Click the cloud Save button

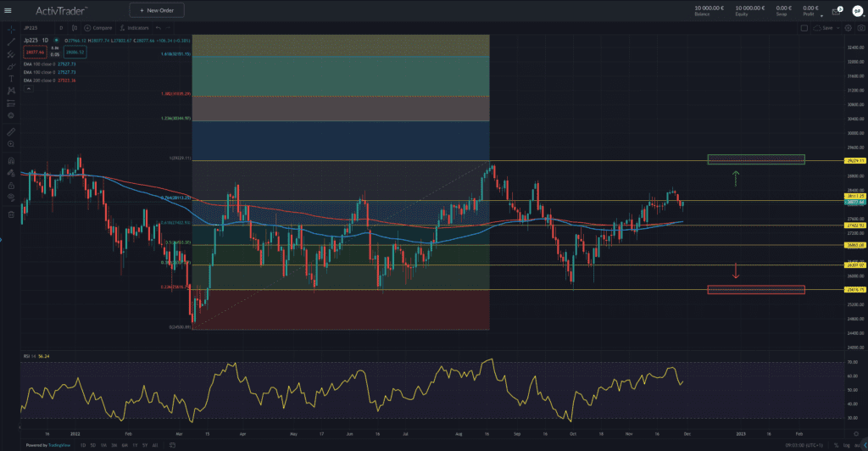823,28
